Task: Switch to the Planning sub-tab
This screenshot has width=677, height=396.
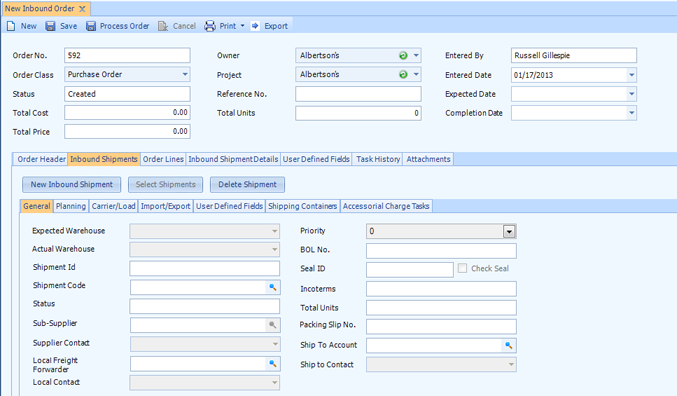Action: point(71,206)
